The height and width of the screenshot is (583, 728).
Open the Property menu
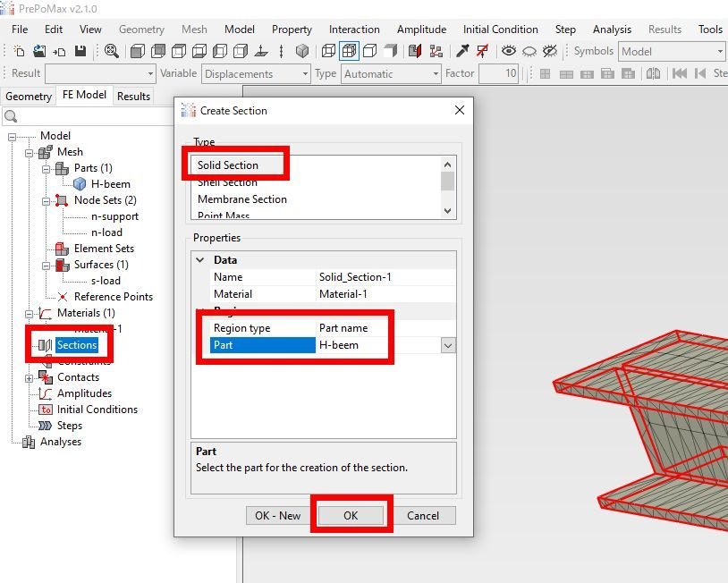pos(292,30)
